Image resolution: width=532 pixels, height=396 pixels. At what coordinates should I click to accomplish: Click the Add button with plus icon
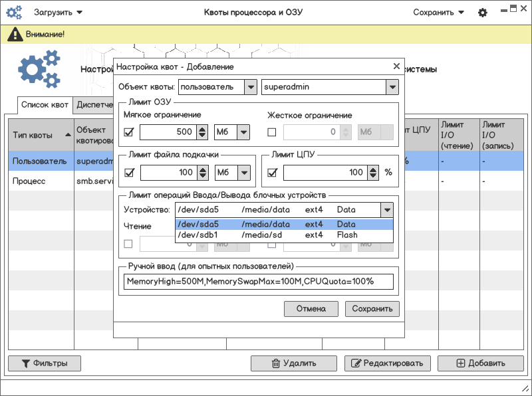click(480, 363)
